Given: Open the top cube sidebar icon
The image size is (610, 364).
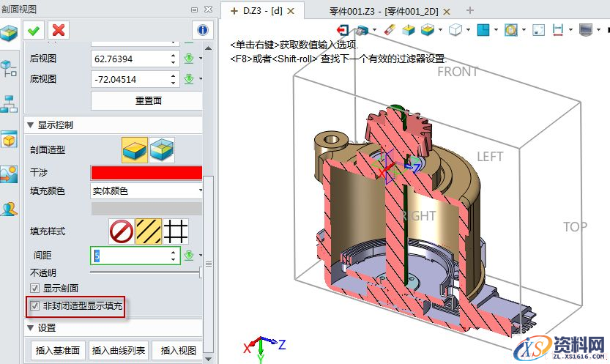Looking at the screenshot, I should tap(9, 34).
